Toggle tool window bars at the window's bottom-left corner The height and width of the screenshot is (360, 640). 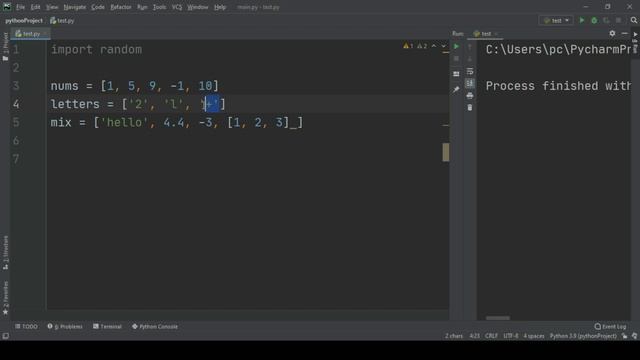point(5,336)
